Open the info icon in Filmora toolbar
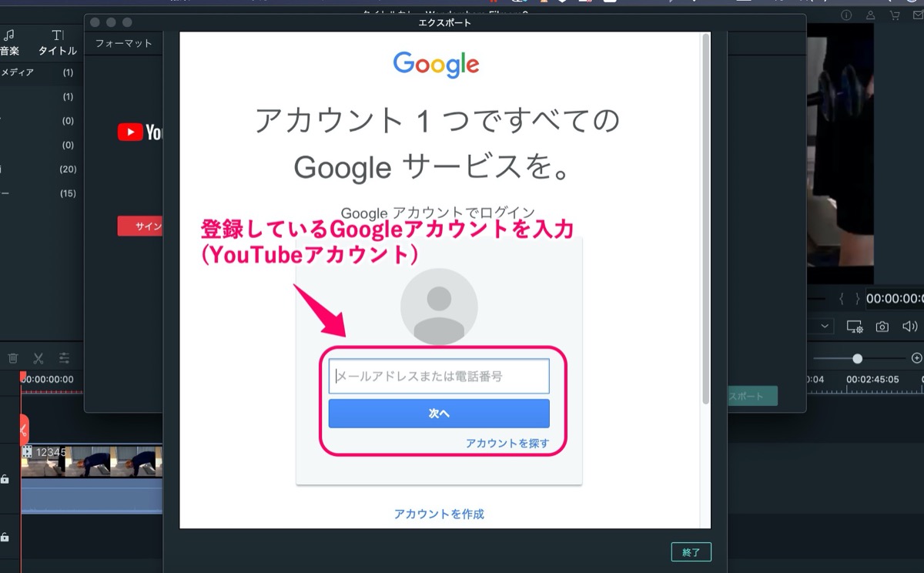 [x=845, y=15]
